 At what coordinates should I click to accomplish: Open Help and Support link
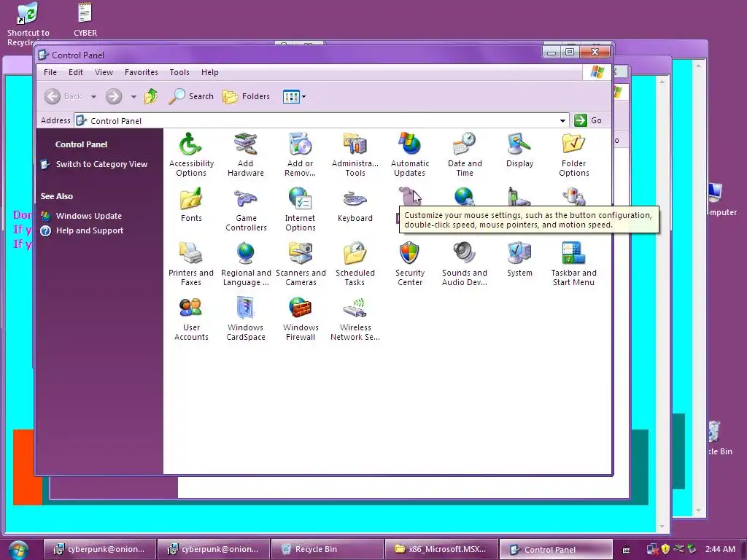(90, 230)
